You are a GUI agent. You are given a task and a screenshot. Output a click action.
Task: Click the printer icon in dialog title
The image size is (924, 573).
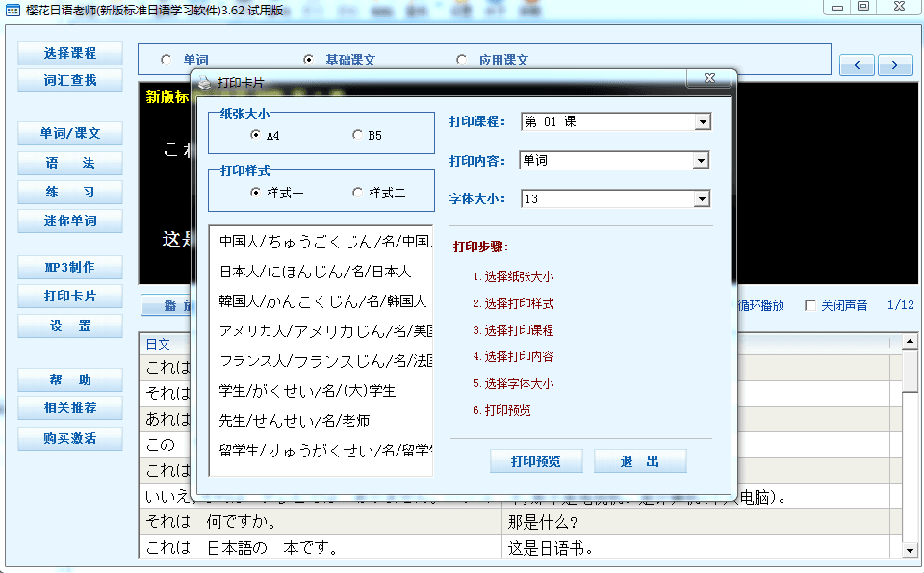coord(204,82)
